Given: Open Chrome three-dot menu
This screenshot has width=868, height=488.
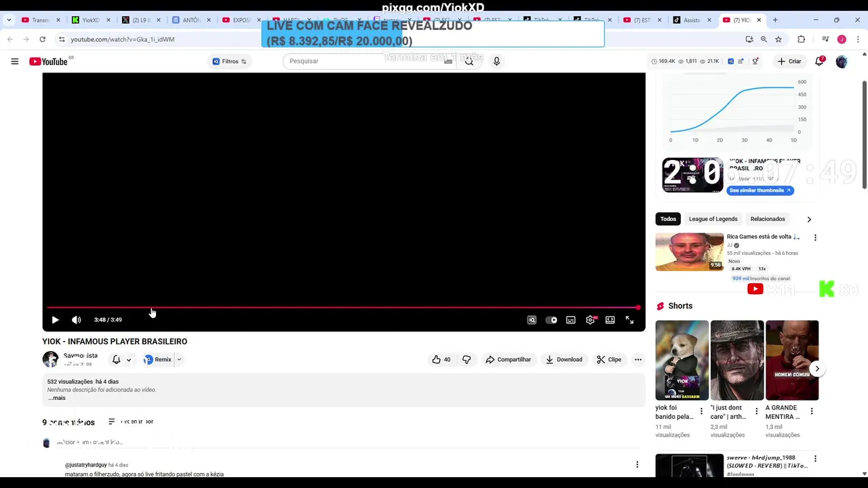Looking at the screenshot, I should [x=858, y=39].
